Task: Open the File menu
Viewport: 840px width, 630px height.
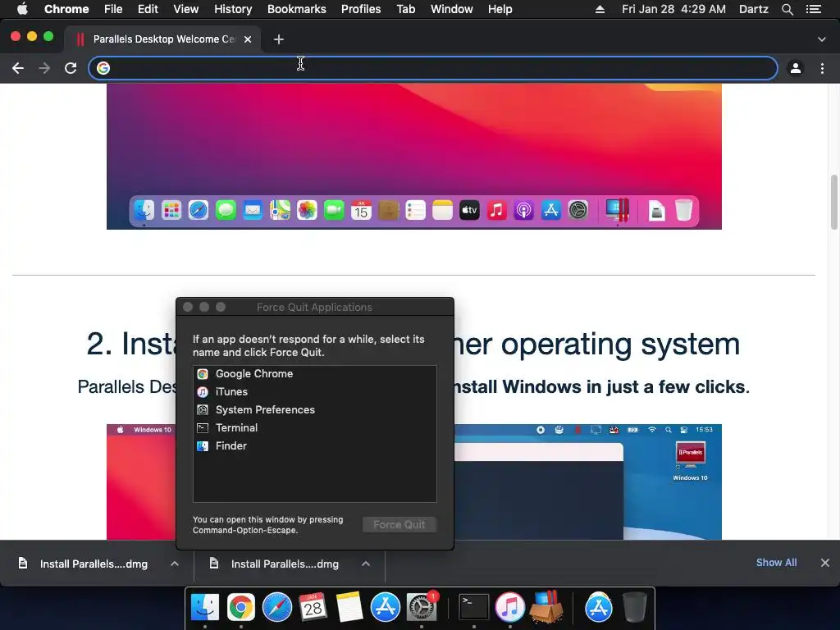Action: (x=113, y=9)
